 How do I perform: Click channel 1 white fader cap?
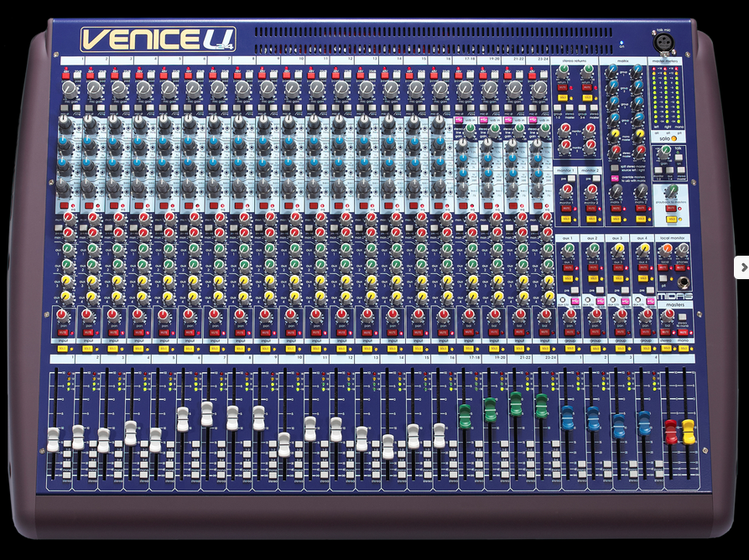point(54,439)
